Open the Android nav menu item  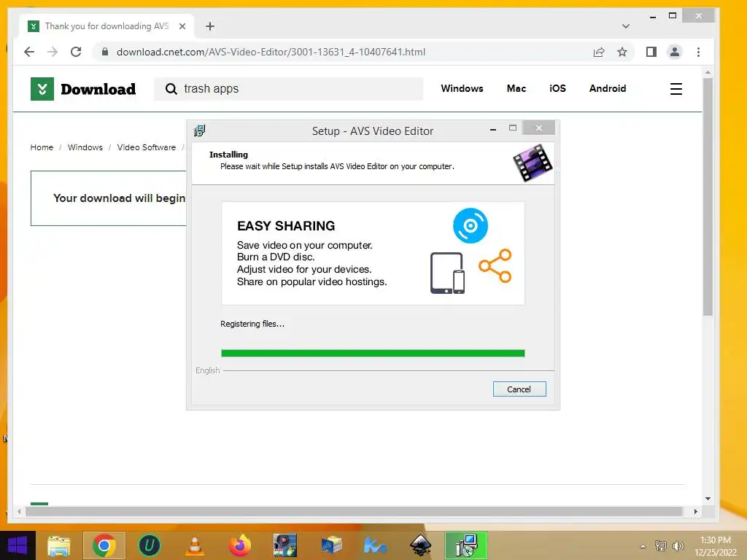click(608, 88)
